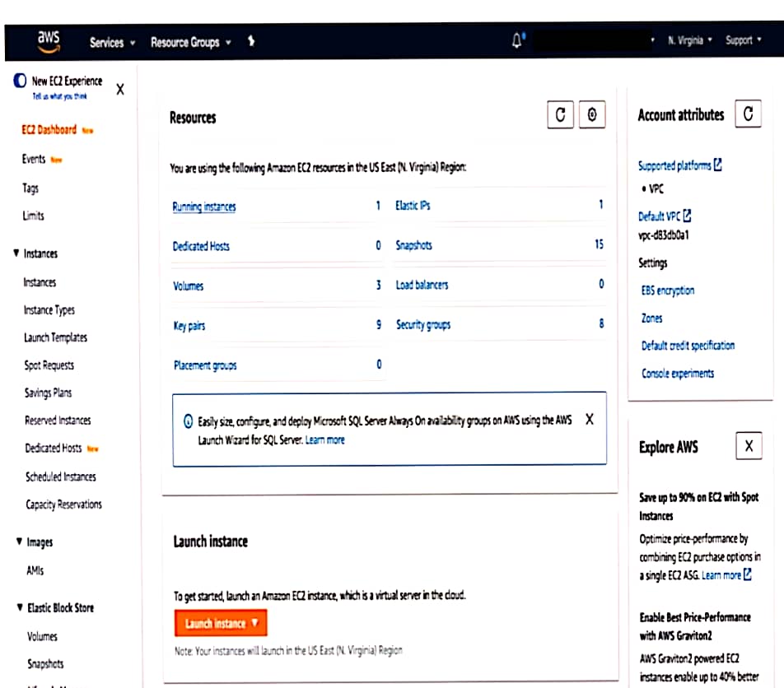Viewport: 784px width, 688px height.
Task: Open Events in sidebar
Action: point(34,159)
